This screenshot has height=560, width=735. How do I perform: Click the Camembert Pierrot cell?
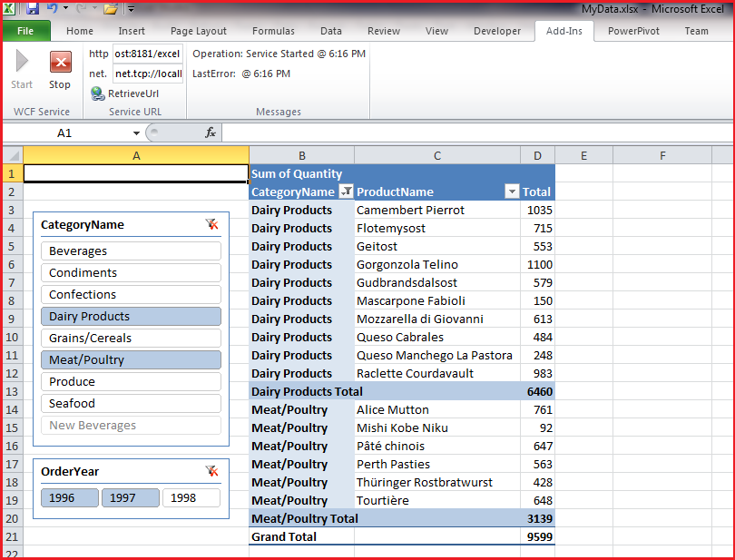click(437, 211)
